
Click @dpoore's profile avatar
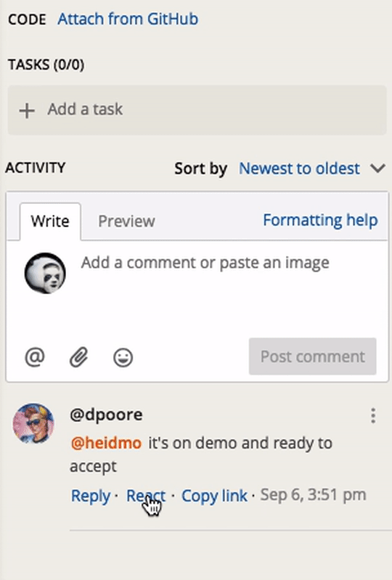point(33,423)
